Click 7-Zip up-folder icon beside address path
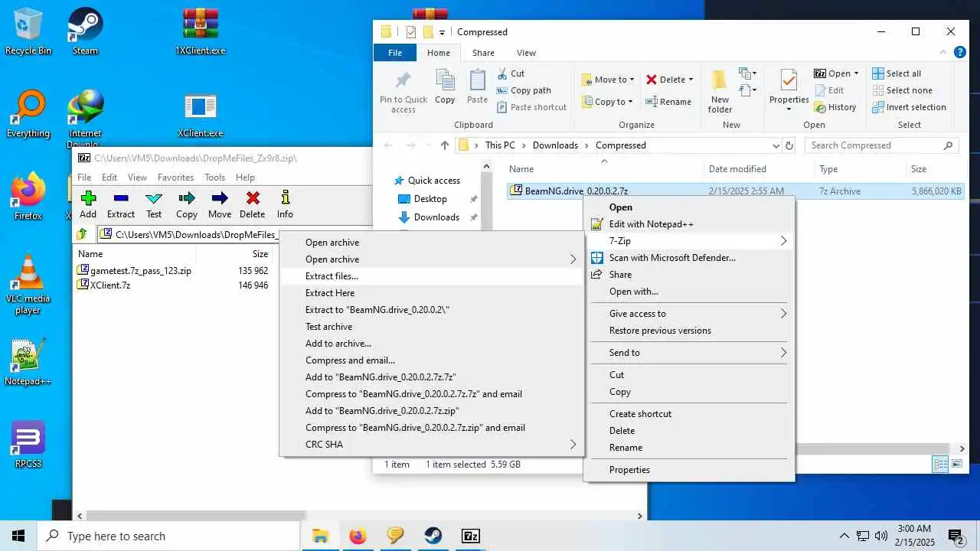Viewport: 980px width, 551px height. pos(83,234)
